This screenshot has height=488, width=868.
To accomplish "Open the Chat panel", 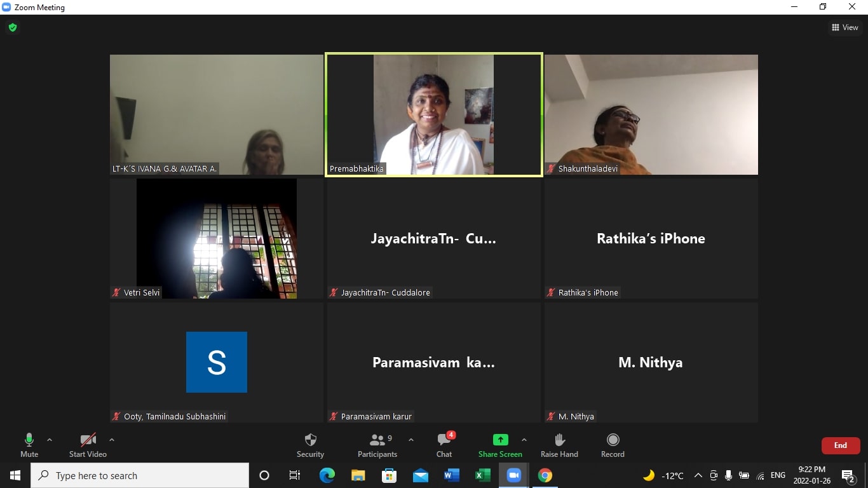I will (x=444, y=445).
